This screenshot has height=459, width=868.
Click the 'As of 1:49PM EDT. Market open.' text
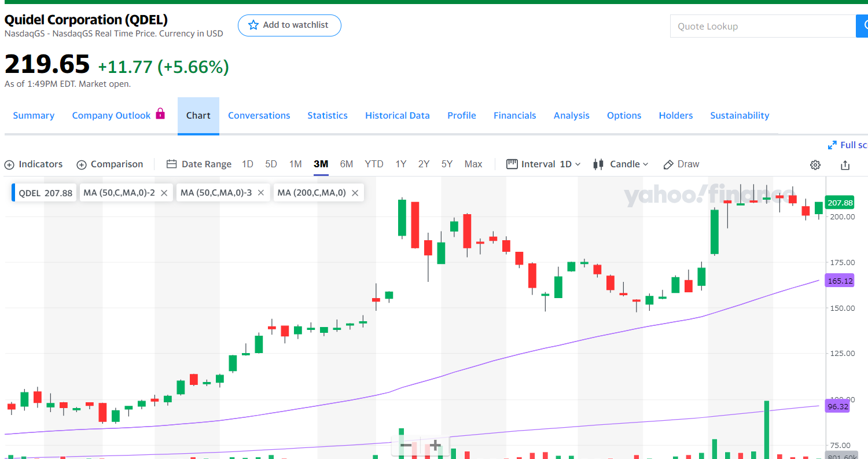coord(68,84)
